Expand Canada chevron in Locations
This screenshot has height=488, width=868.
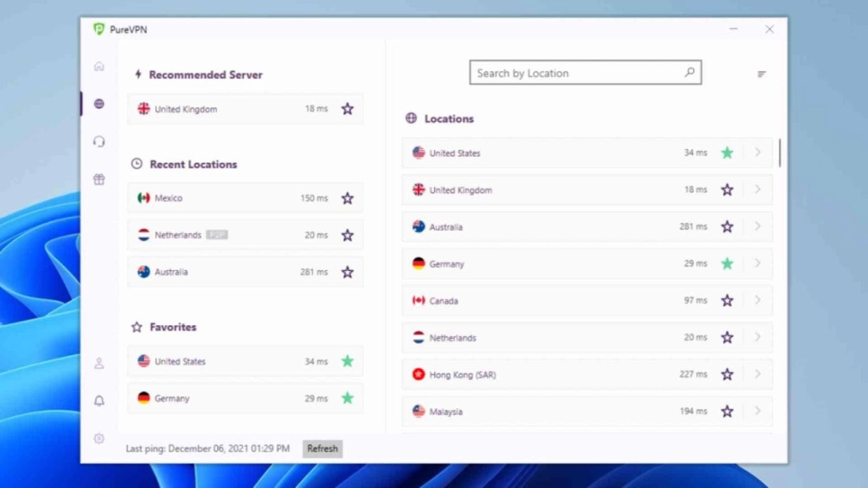coord(758,301)
